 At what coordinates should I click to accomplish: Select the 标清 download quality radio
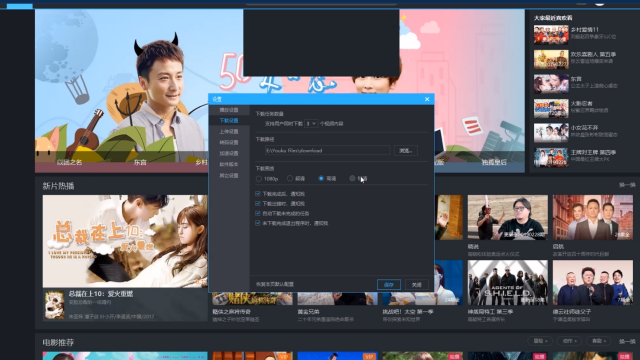pos(352,178)
